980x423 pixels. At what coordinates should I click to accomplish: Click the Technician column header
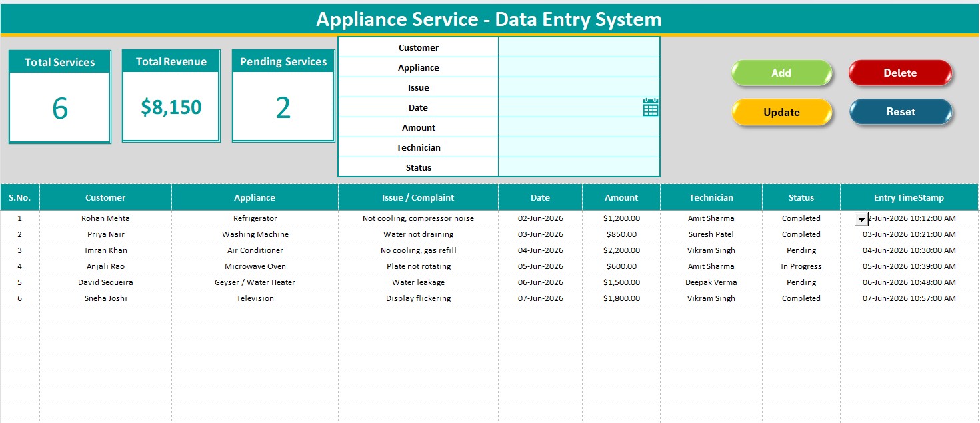[x=711, y=197]
